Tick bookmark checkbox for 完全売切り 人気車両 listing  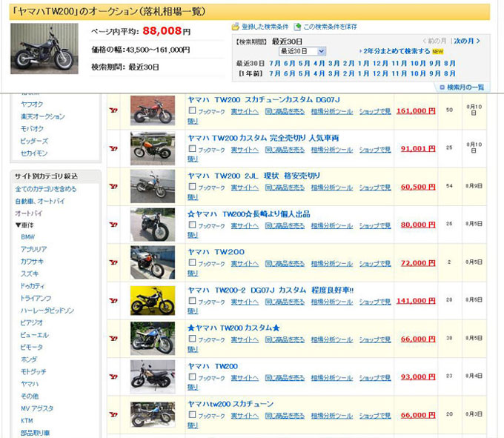(x=193, y=149)
